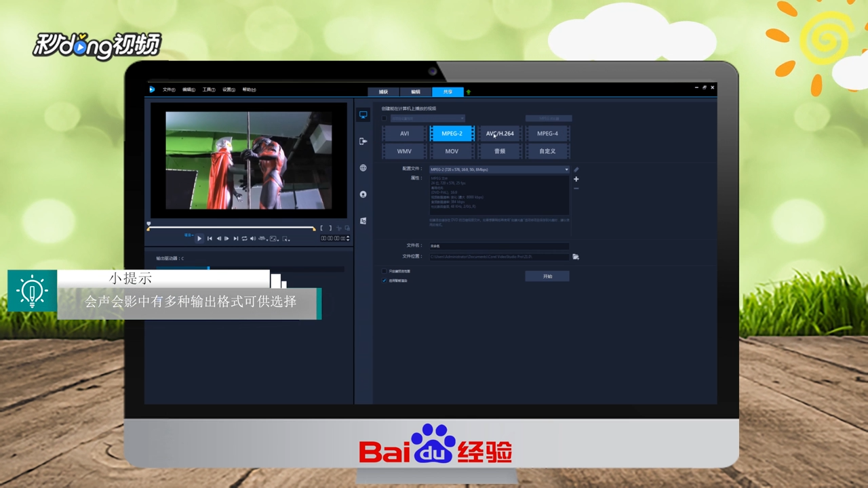Open the preview aspect ratio dropdown icon
The height and width of the screenshot is (488, 868).
coord(274,239)
